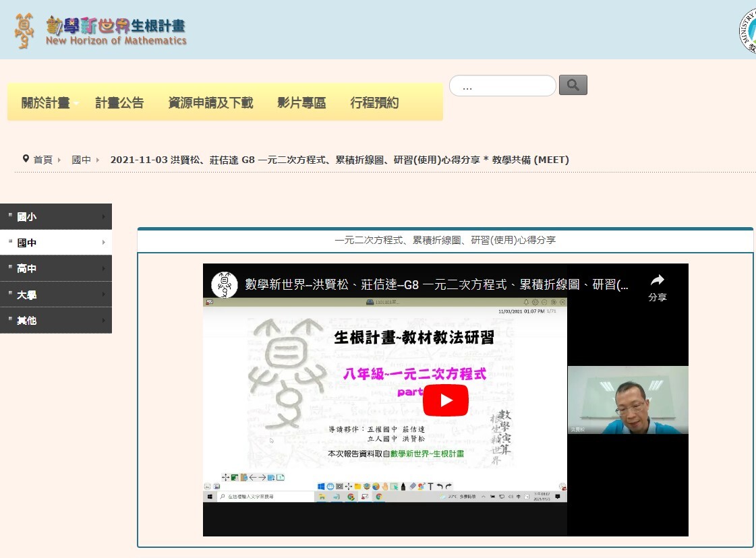
Task: Click the 首頁 breadcrumb link
Action: tap(43, 160)
